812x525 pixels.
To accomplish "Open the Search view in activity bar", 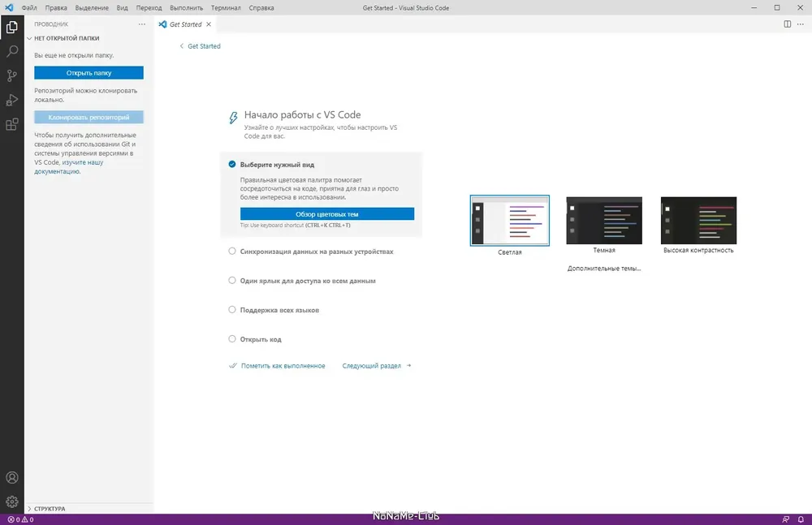I will [12, 51].
